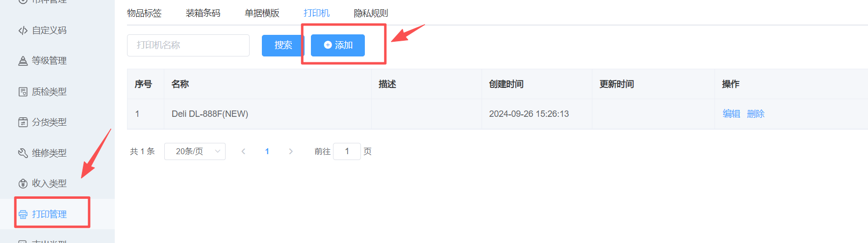
Task: Click the printer icon for 打印管理
Action: click(x=23, y=215)
